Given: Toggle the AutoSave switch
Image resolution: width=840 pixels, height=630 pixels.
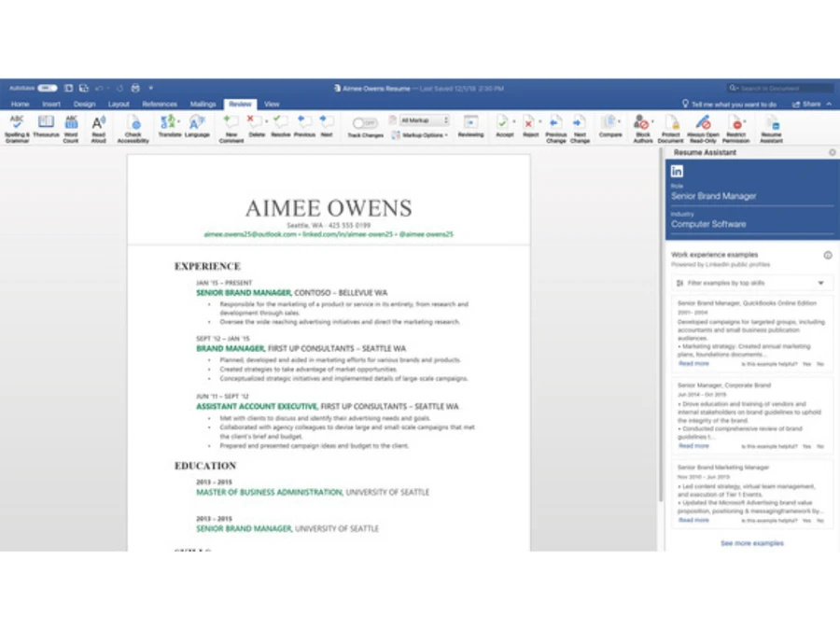Looking at the screenshot, I should tap(48, 88).
